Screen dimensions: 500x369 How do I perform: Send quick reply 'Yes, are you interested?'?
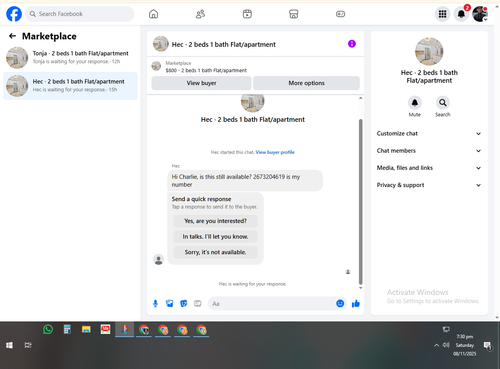[x=215, y=221]
